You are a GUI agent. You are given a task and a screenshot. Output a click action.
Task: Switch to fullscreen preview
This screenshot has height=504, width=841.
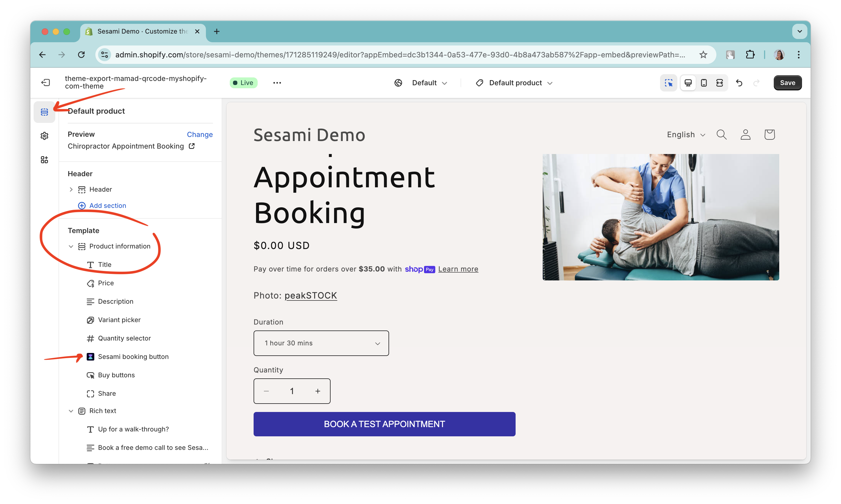tap(719, 83)
